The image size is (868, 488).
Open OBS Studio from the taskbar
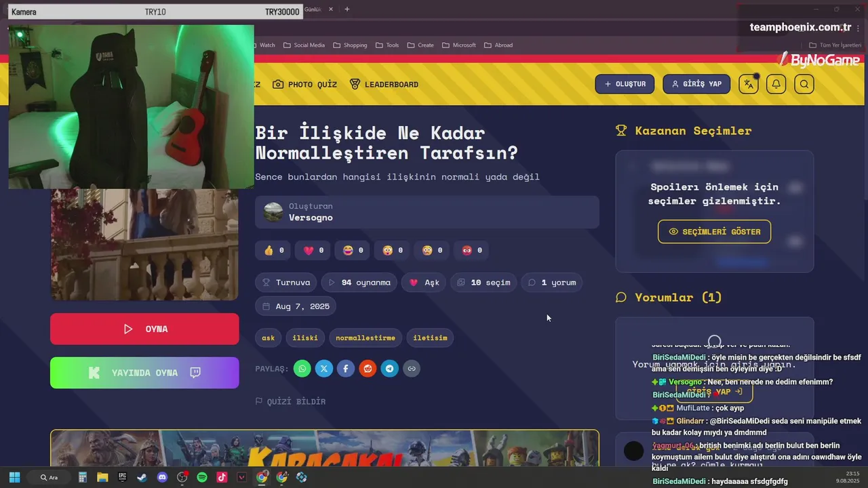coord(182,477)
